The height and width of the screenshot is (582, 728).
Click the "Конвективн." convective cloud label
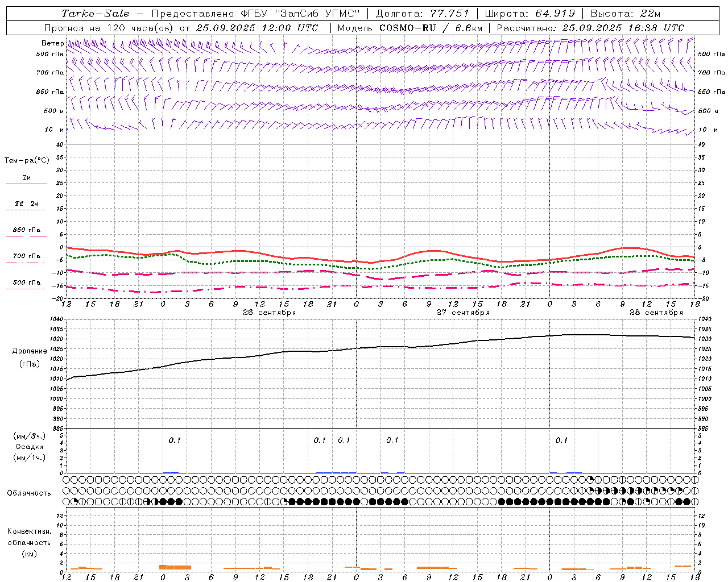coord(29,531)
